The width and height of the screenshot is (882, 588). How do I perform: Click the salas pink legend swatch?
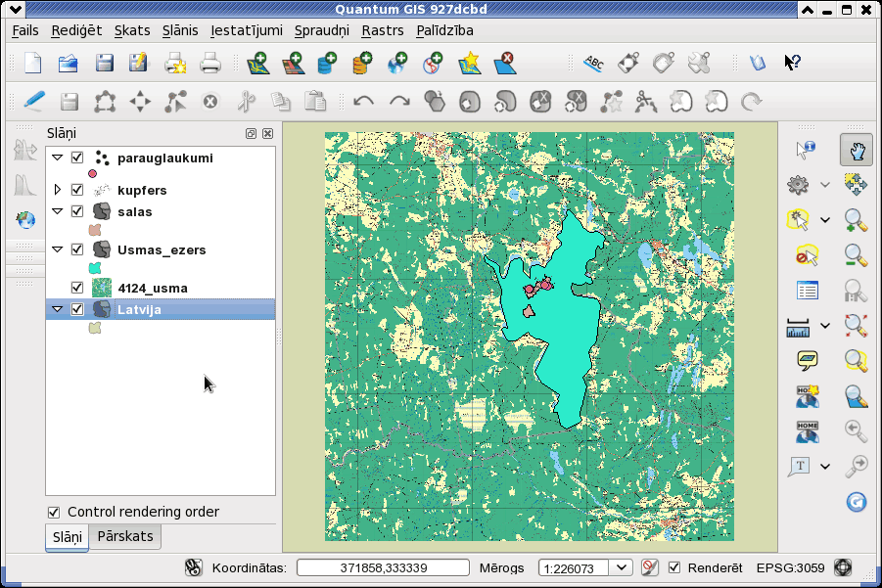(95, 230)
